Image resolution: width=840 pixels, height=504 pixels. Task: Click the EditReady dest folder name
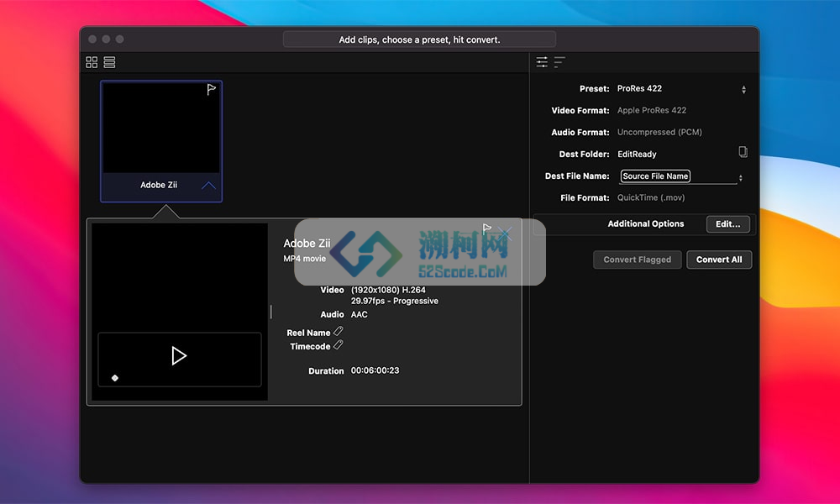(x=637, y=155)
